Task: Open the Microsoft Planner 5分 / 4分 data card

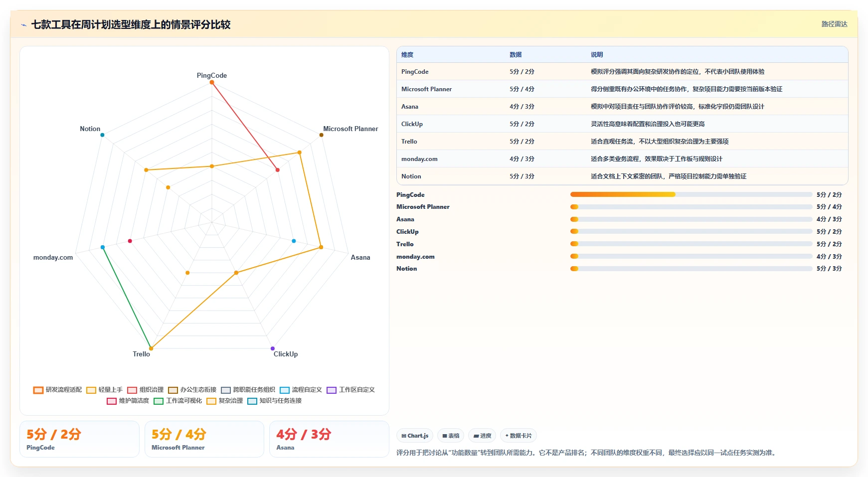Action: tap(204, 439)
